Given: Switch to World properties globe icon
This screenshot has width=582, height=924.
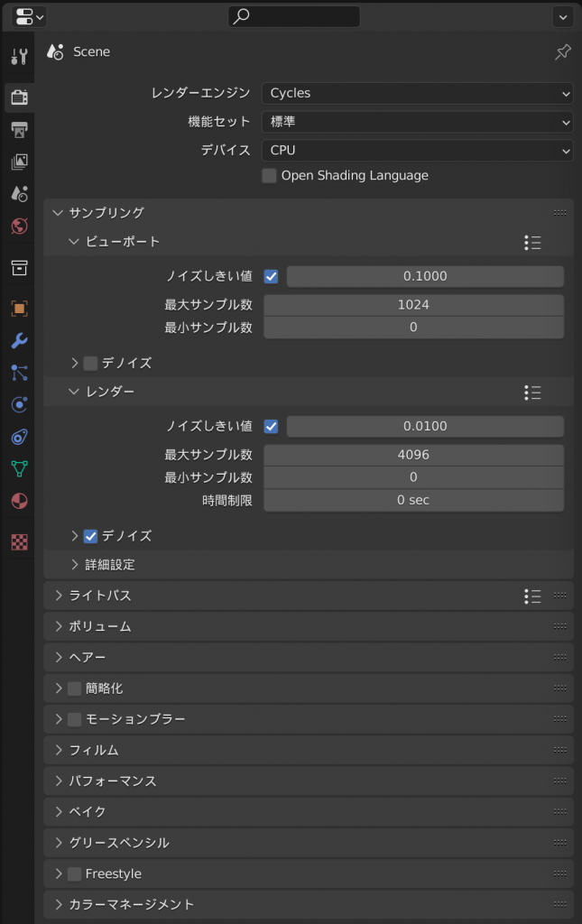Looking at the screenshot, I should click(20, 226).
